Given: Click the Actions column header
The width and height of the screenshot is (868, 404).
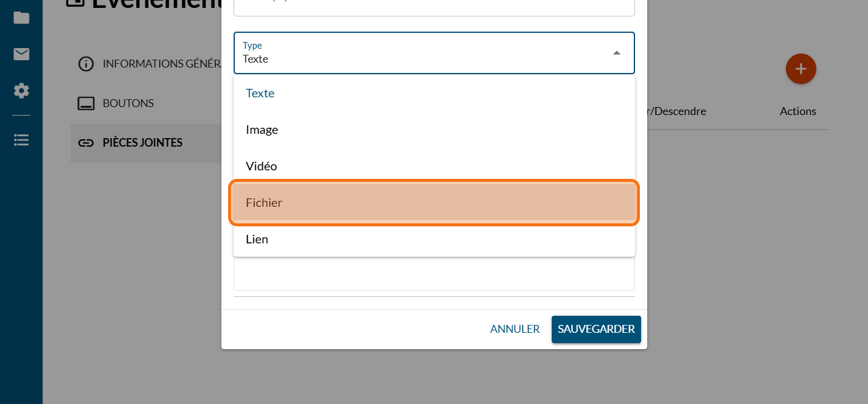Looking at the screenshot, I should point(797,111).
